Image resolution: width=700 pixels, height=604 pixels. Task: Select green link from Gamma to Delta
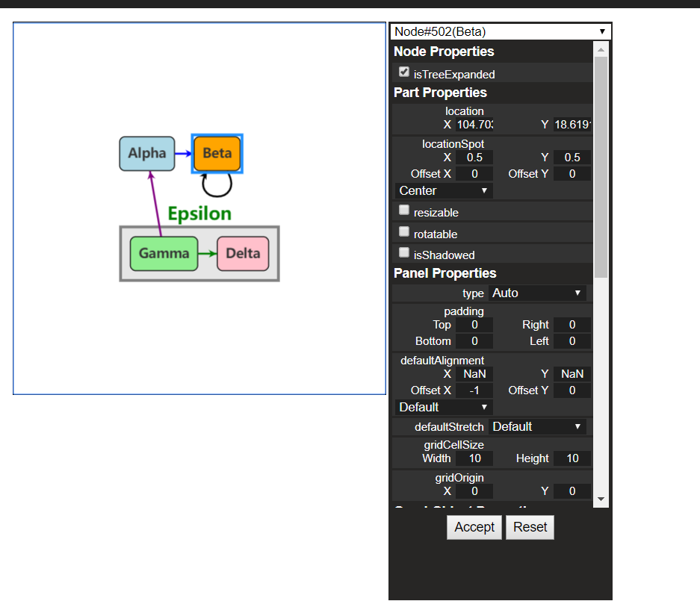(207, 253)
